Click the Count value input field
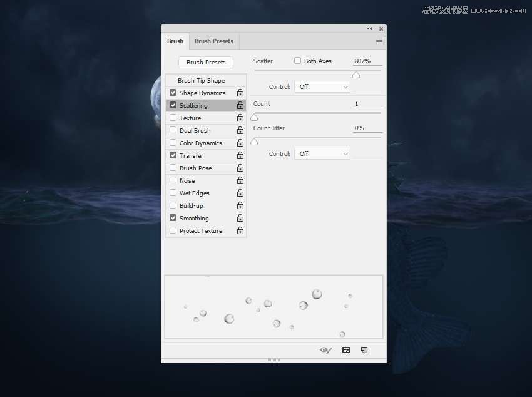The height and width of the screenshot is (397, 532). click(367, 104)
